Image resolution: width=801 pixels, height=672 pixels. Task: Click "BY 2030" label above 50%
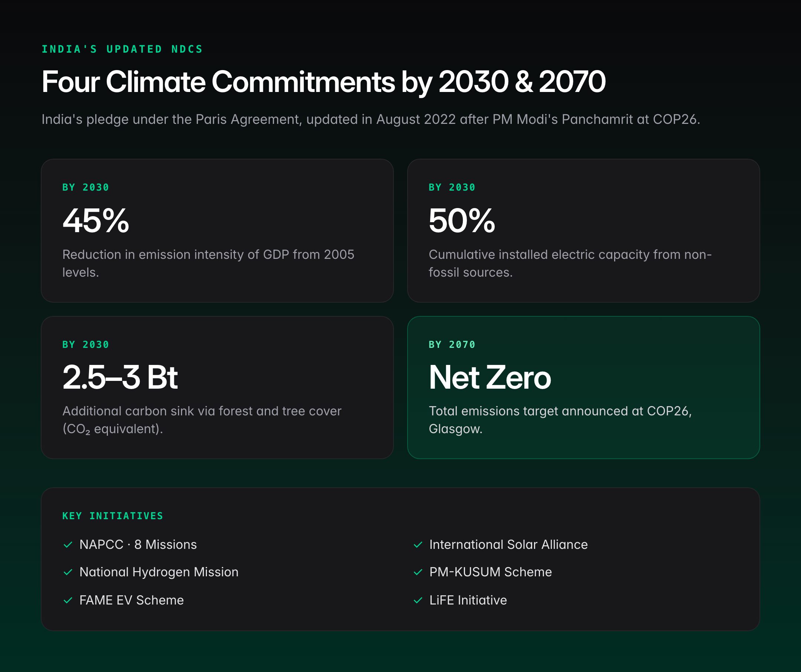452,187
